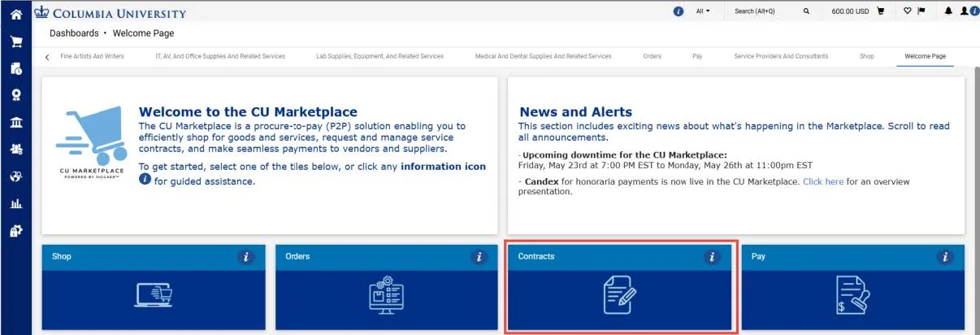Open the globe icon in the sidebar
The image size is (980, 335).
(15, 176)
